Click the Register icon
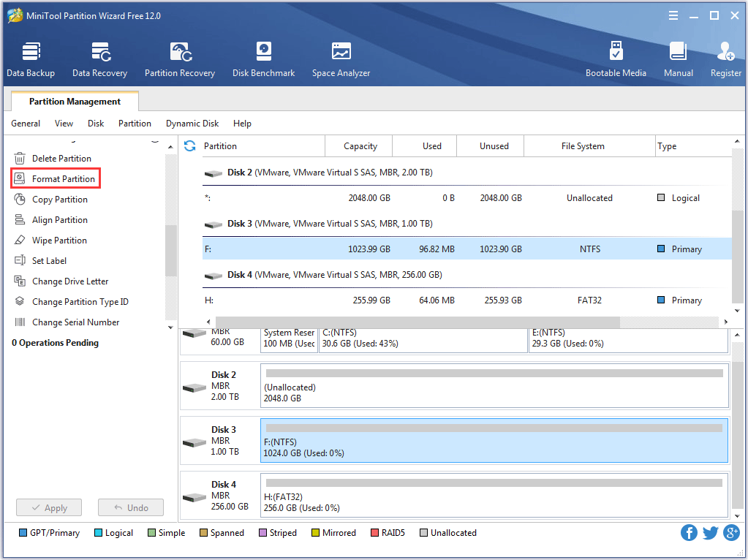This screenshot has height=560, width=748. tap(725, 51)
